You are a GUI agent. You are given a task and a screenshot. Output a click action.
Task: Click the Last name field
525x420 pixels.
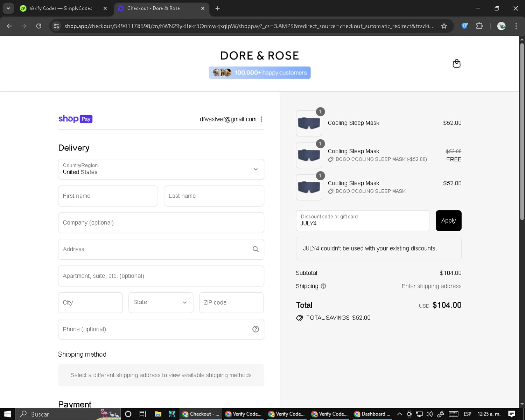point(214,196)
